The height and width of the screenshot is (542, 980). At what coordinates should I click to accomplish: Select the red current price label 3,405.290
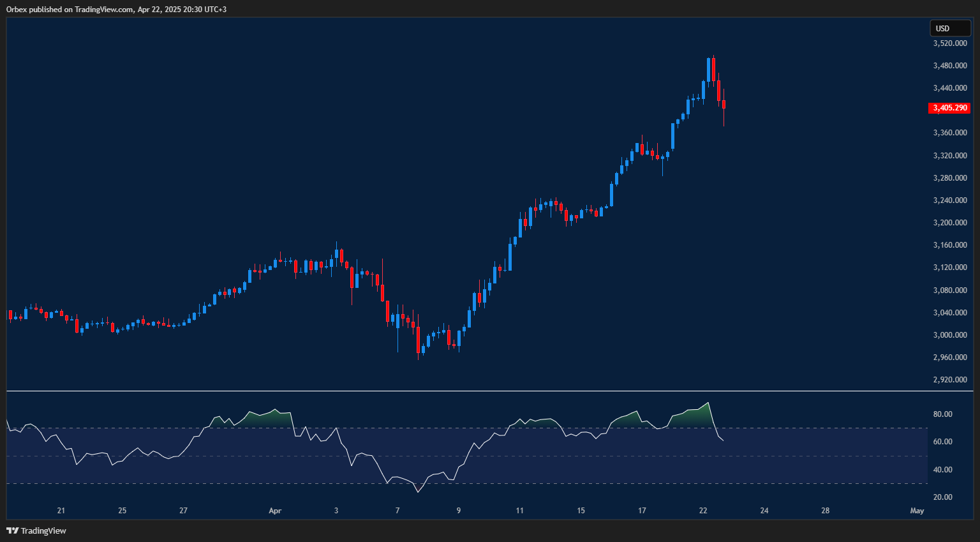click(949, 108)
